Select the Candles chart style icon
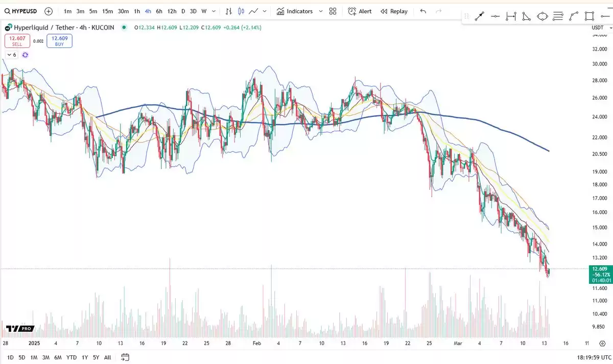The height and width of the screenshot is (364, 613). coord(241,11)
